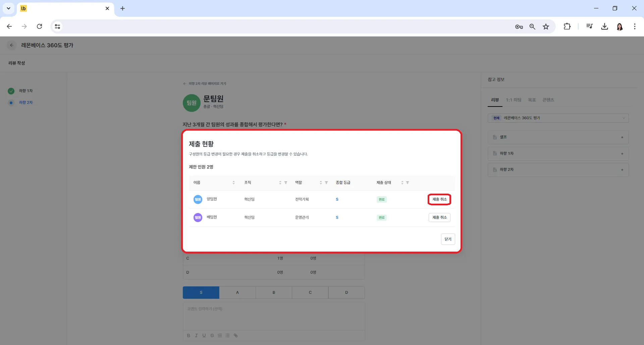The height and width of the screenshot is (345, 644).
Task: Expand the 셀프 section
Action: [558, 137]
